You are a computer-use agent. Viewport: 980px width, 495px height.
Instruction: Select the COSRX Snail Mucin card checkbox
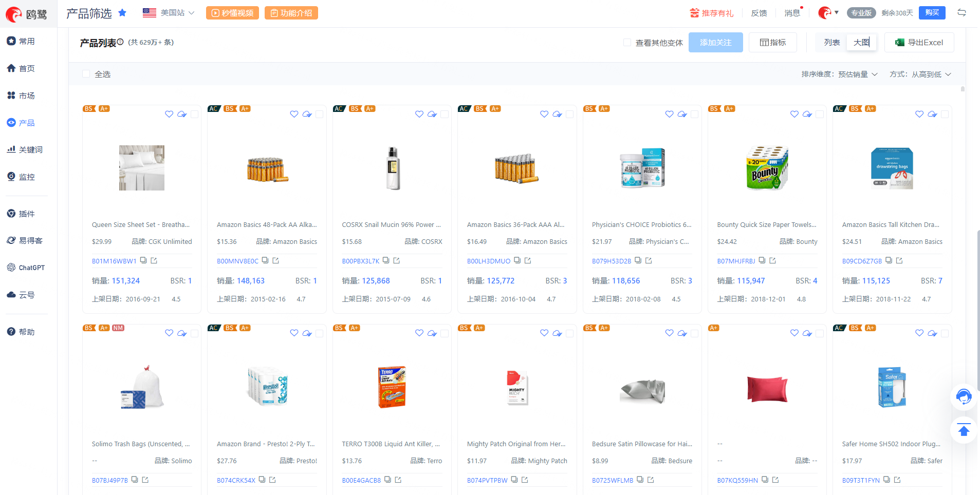[x=445, y=114]
